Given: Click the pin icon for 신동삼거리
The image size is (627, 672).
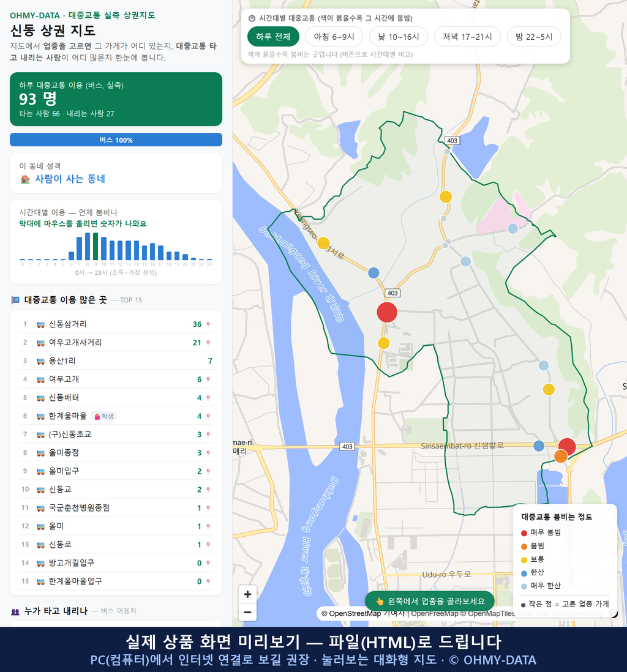Looking at the screenshot, I should point(208,324).
